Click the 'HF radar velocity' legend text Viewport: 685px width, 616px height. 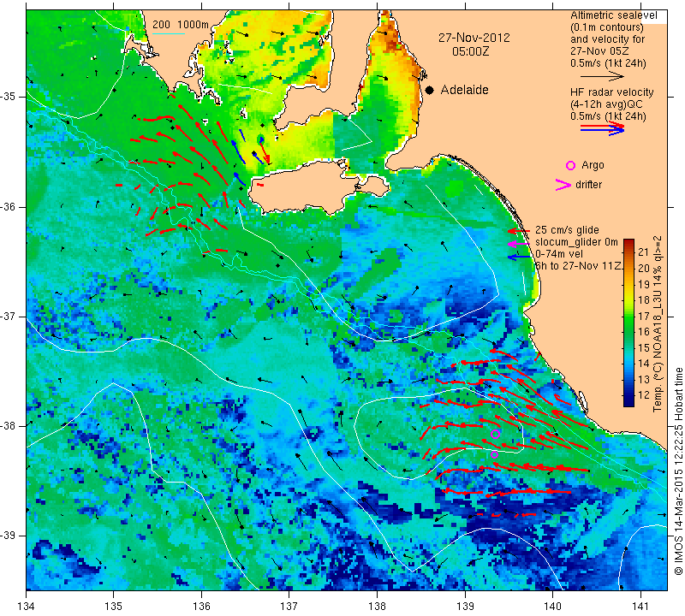coord(611,92)
